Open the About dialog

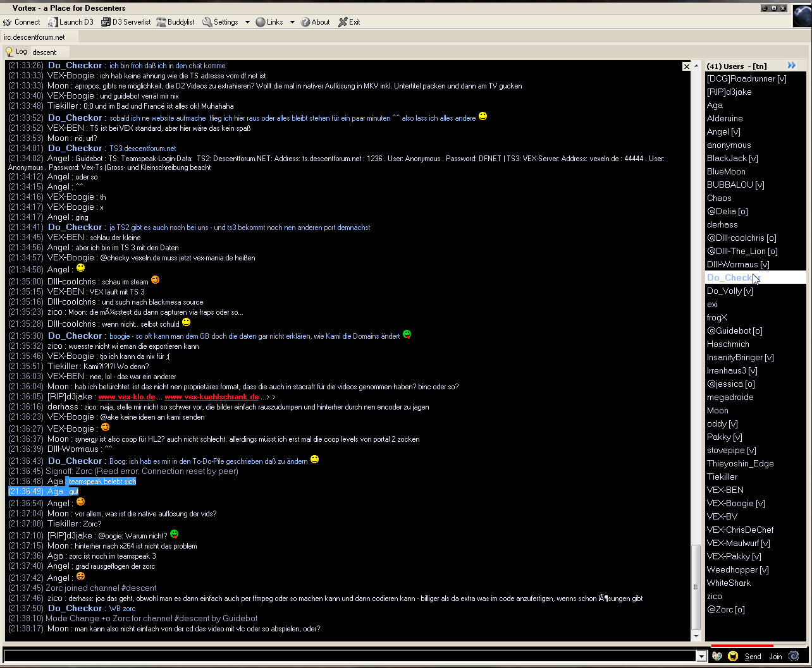pos(315,22)
